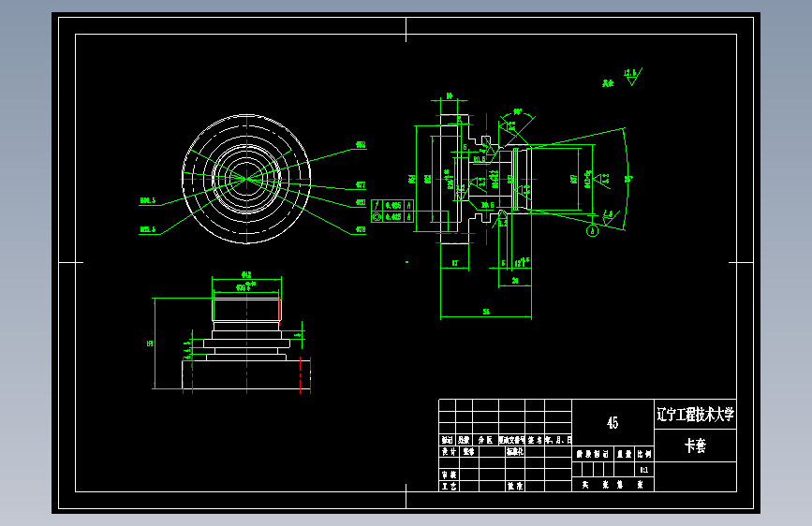
Task: Select the 工艺 cell in the title block
Action: 449,486
